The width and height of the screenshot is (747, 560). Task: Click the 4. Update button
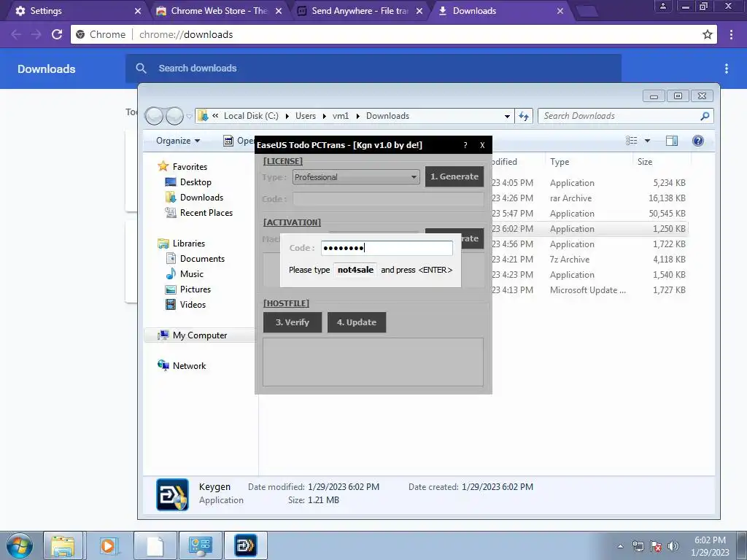pos(357,322)
